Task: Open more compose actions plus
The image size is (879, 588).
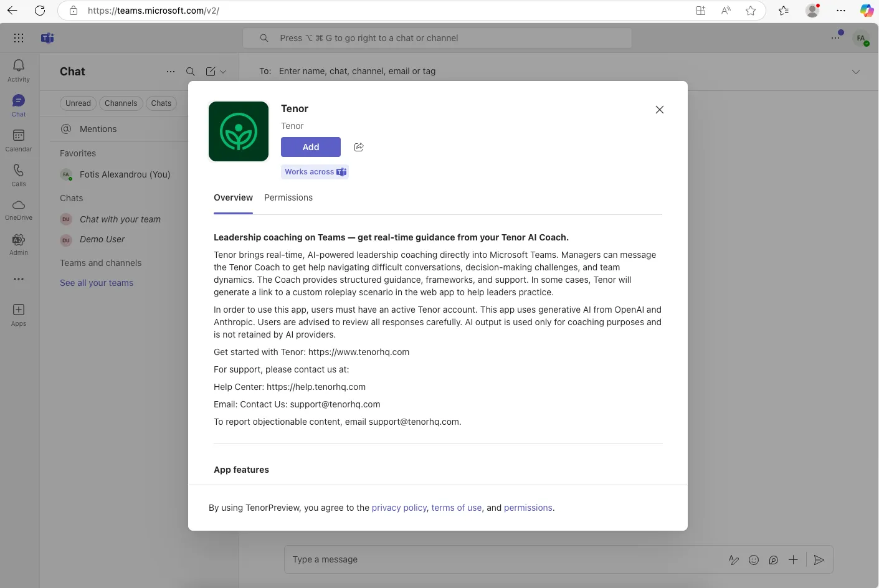Action: [x=793, y=560]
